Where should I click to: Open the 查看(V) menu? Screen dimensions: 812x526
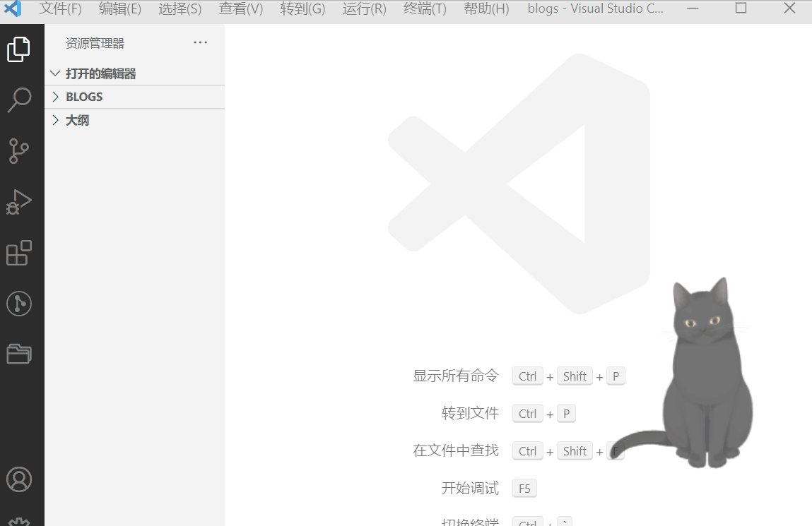click(x=241, y=8)
